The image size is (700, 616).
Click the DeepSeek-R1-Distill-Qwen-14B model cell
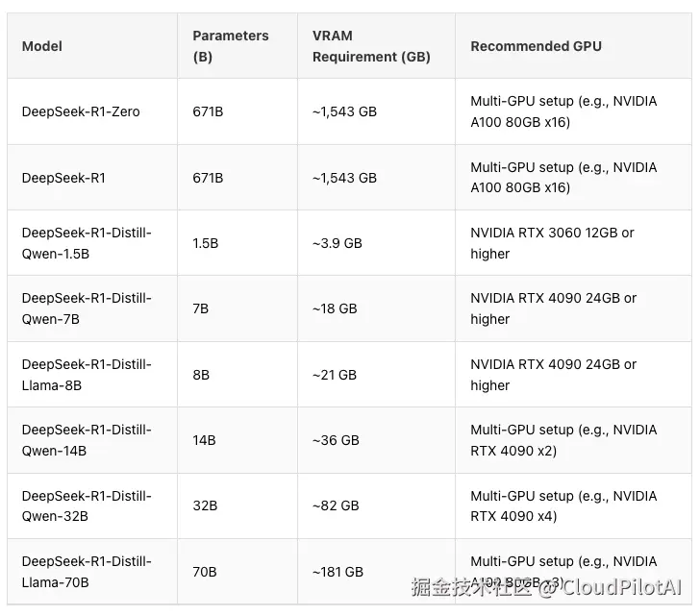click(87, 440)
